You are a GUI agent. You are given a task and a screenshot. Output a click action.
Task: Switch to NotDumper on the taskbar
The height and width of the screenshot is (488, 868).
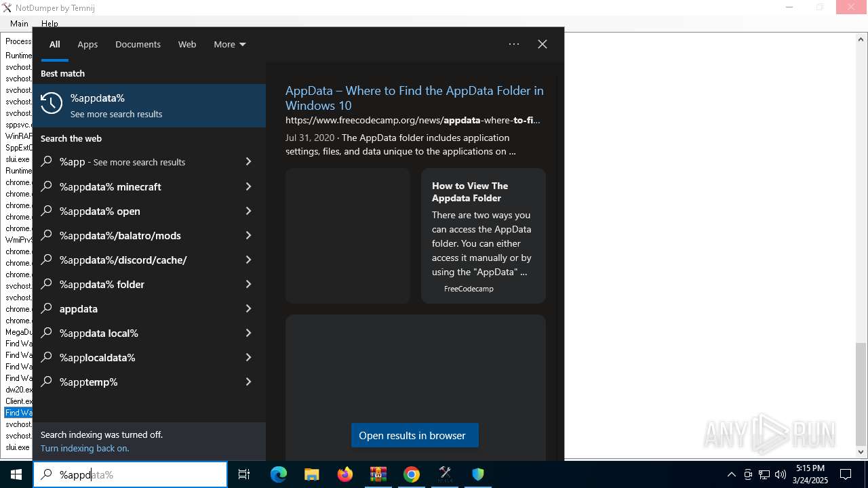pyautogui.click(x=445, y=474)
